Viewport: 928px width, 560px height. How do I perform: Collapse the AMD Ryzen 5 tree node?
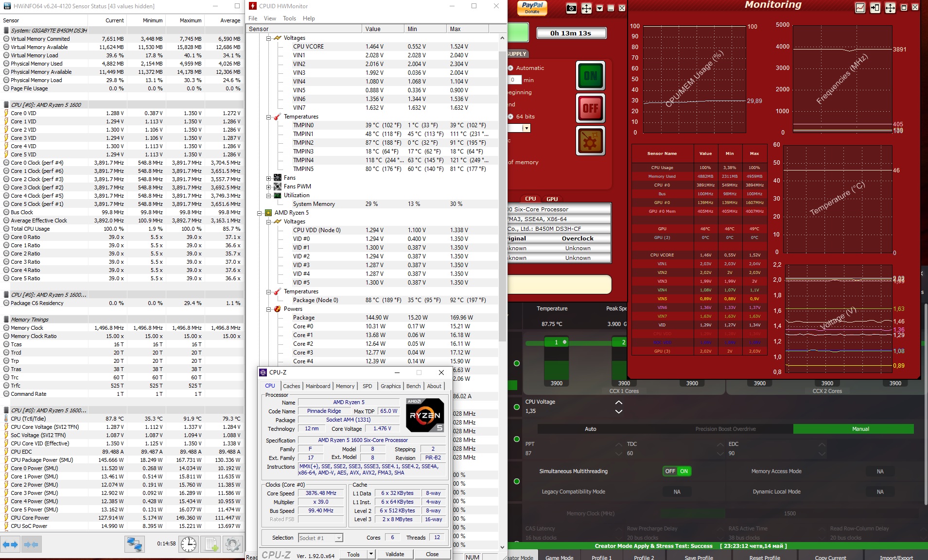click(x=260, y=213)
